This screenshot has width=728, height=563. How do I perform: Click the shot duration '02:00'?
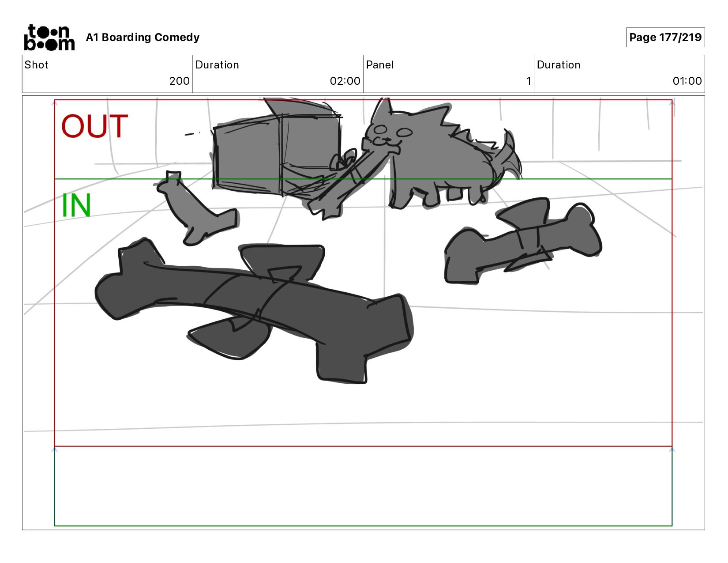click(x=345, y=81)
